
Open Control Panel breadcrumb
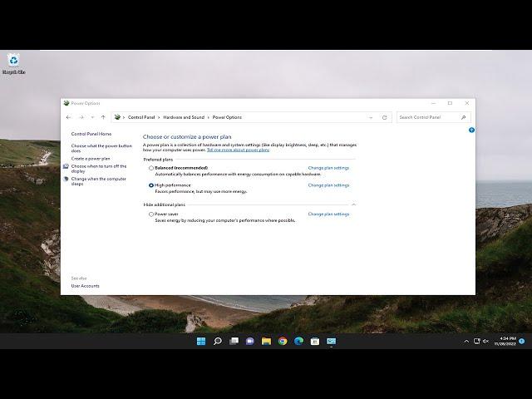(x=141, y=117)
